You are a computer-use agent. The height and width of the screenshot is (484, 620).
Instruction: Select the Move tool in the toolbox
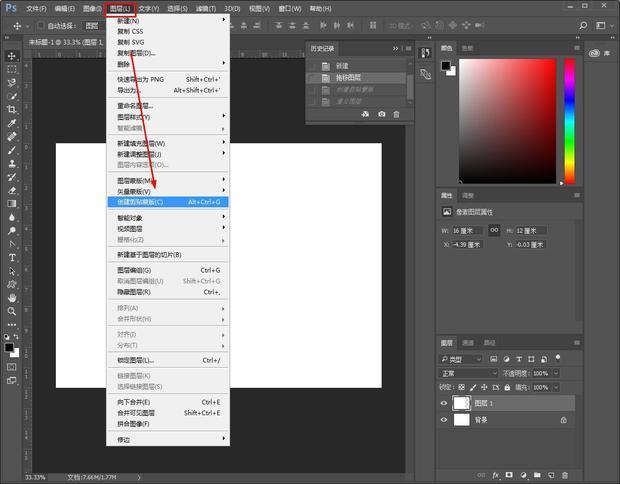pos(12,56)
